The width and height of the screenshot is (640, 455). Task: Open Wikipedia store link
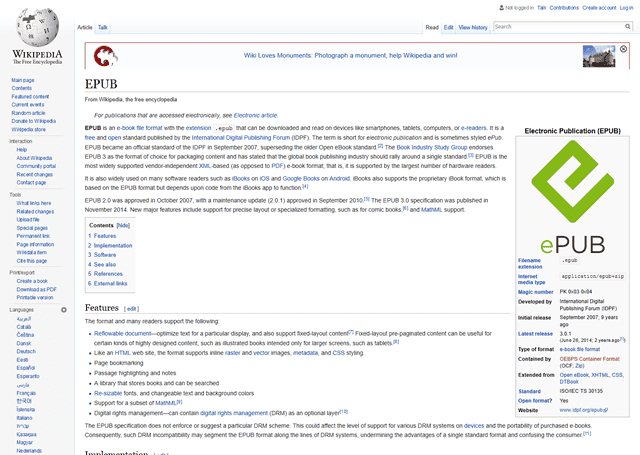[x=29, y=129]
